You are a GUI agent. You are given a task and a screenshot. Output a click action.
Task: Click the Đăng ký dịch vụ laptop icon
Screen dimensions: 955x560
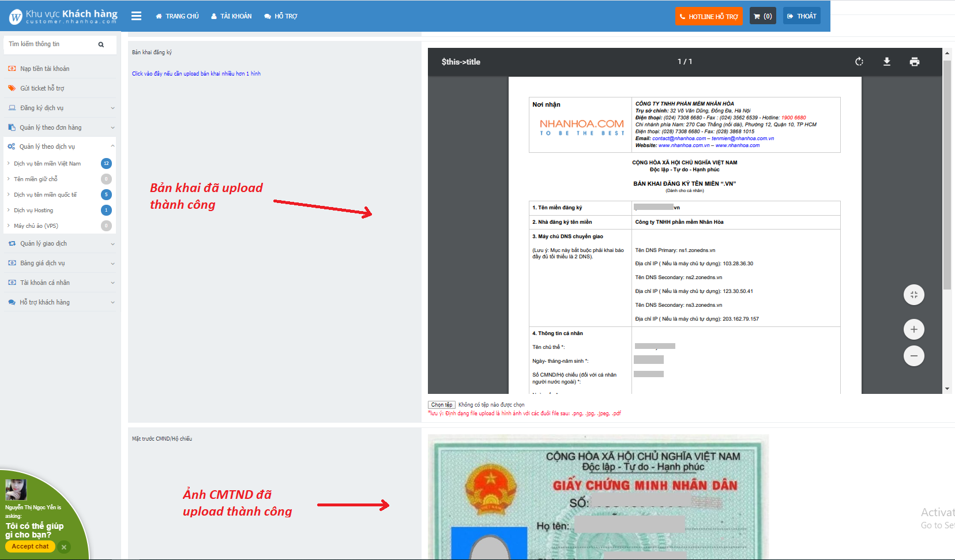pyautogui.click(x=12, y=108)
